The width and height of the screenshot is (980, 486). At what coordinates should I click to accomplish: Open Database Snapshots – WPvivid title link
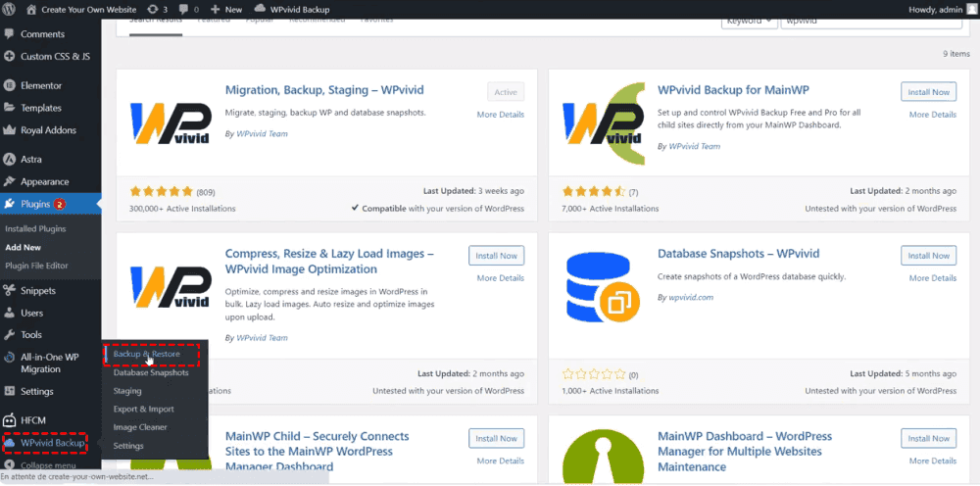[739, 254]
